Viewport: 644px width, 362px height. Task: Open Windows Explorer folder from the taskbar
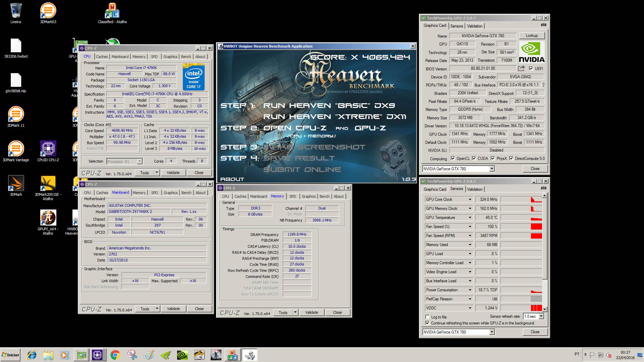point(48,355)
